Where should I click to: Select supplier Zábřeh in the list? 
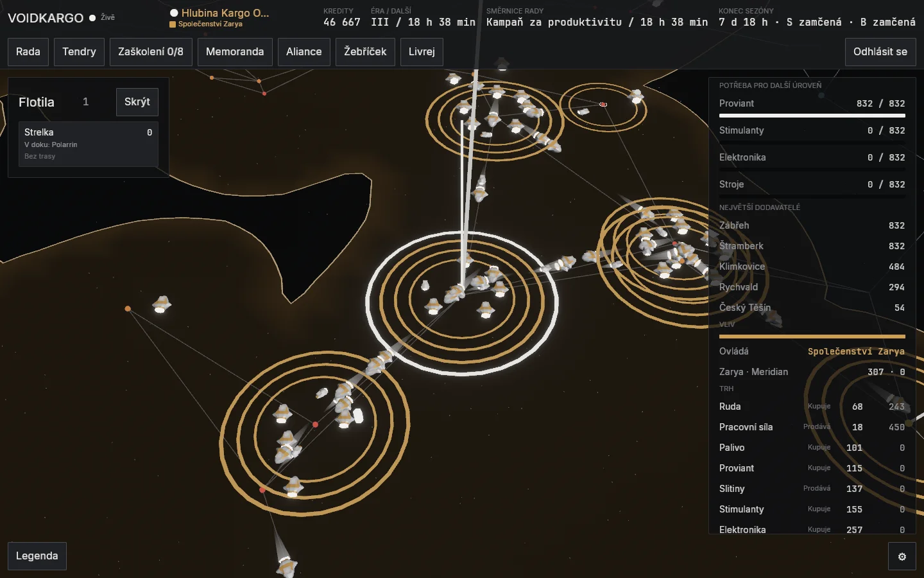pos(812,225)
